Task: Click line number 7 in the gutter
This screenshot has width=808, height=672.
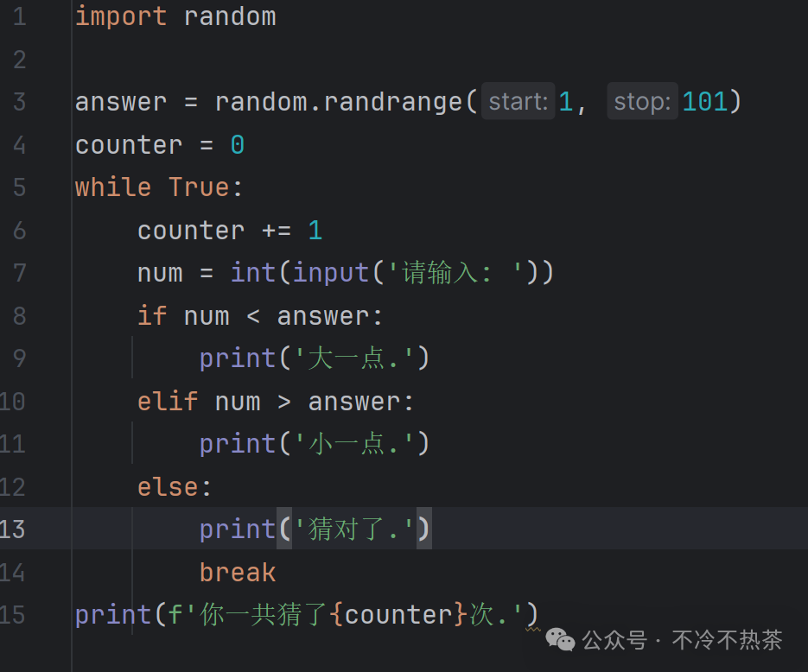Action: pyautogui.click(x=20, y=272)
